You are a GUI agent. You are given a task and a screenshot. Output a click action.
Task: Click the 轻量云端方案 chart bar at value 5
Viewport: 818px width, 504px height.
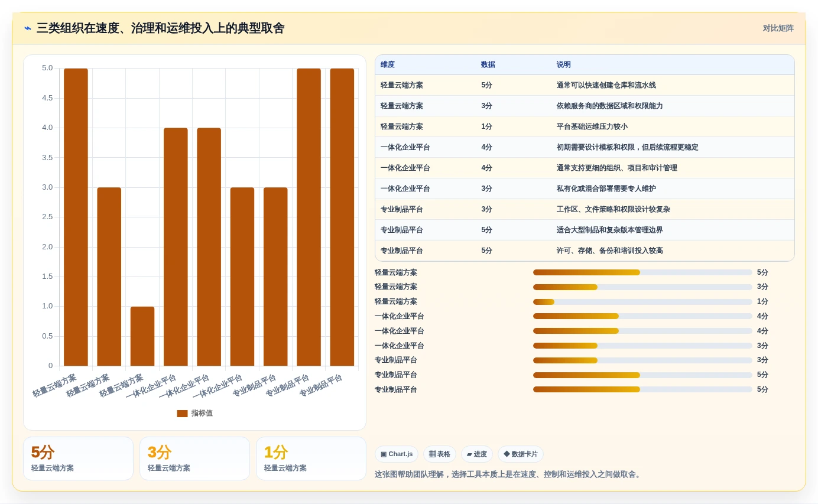(x=76, y=217)
